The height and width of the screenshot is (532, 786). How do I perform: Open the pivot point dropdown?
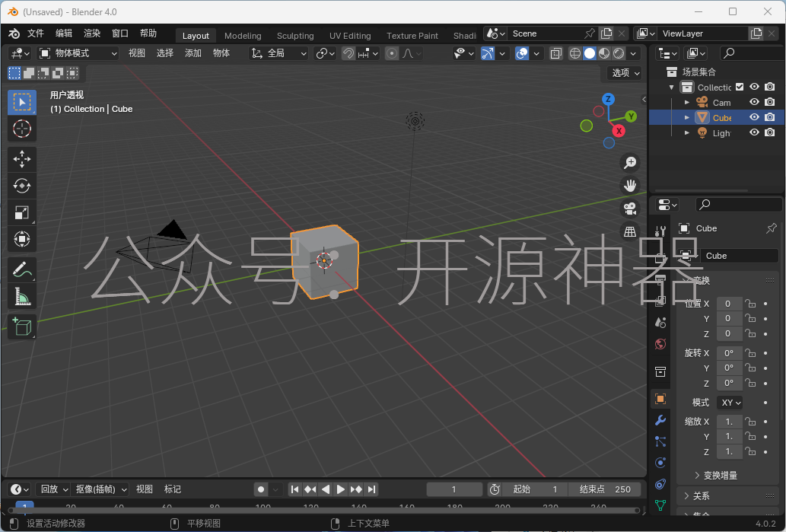pos(326,53)
